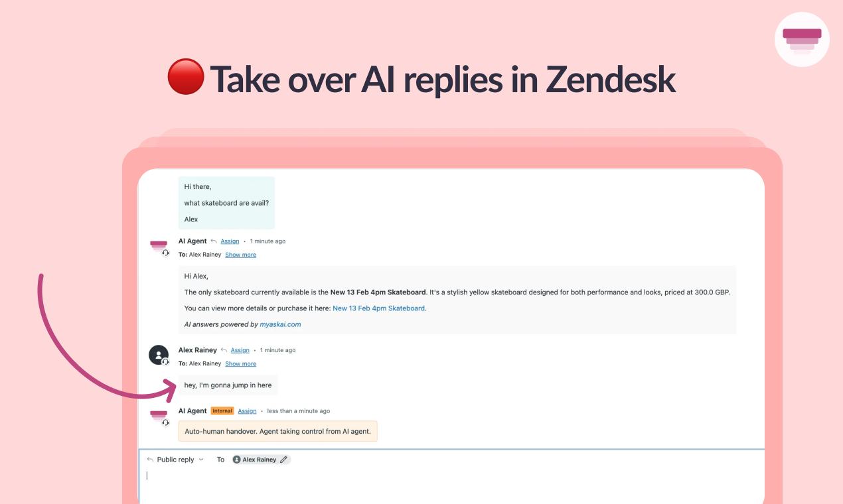Viewport: 843px width, 504px height.
Task: Click Assign link on Alex Rainey's message
Action: [240, 350]
